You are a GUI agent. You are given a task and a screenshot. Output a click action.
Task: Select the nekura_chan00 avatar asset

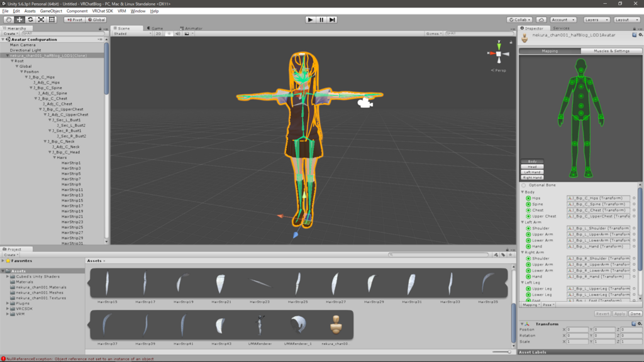coord(336,326)
